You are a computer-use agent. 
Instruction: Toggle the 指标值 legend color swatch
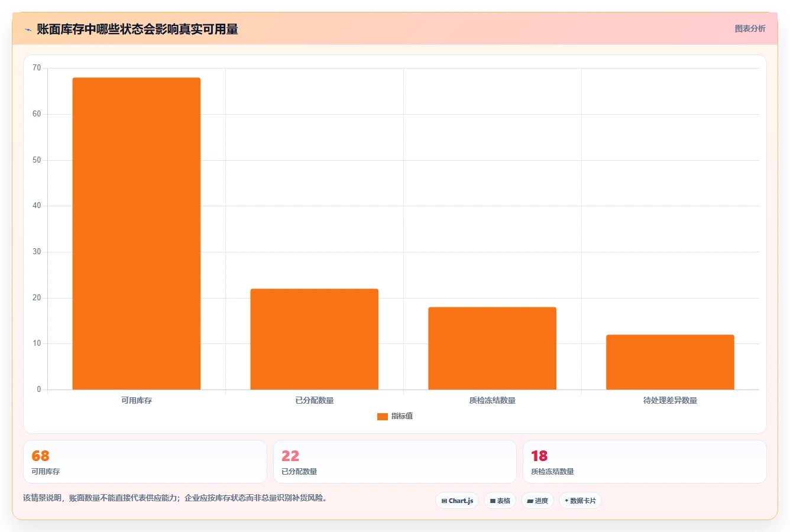(382, 416)
